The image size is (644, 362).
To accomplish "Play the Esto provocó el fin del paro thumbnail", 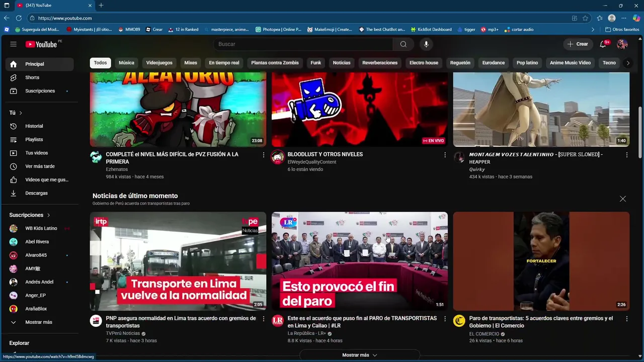I will coord(360,261).
